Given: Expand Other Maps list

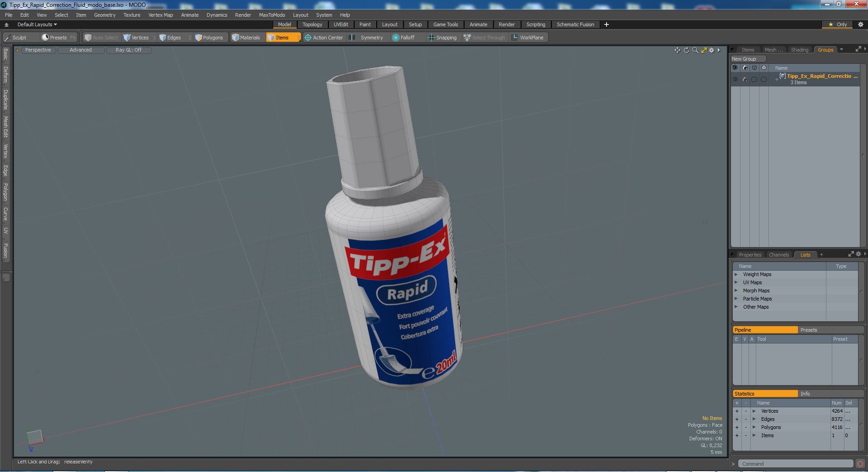Looking at the screenshot, I should pyautogui.click(x=736, y=307).
